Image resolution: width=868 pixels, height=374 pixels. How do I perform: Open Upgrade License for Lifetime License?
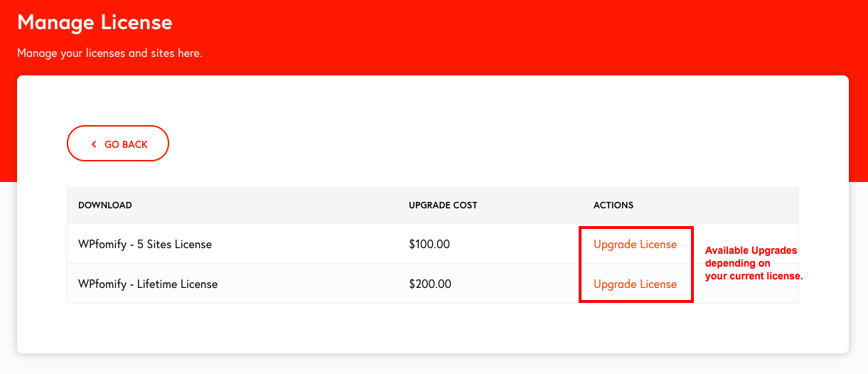[635, 284]
